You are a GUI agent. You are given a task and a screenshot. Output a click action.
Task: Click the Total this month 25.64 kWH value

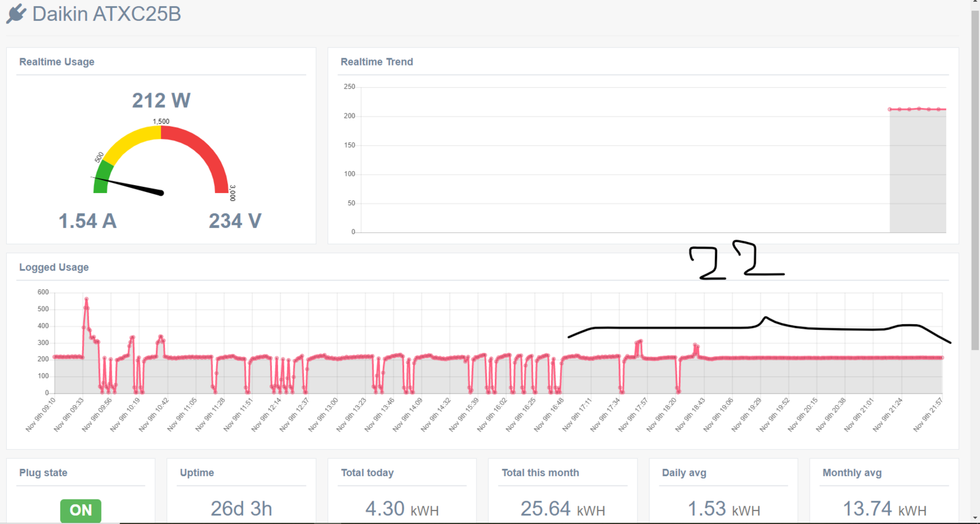point(563,509)
